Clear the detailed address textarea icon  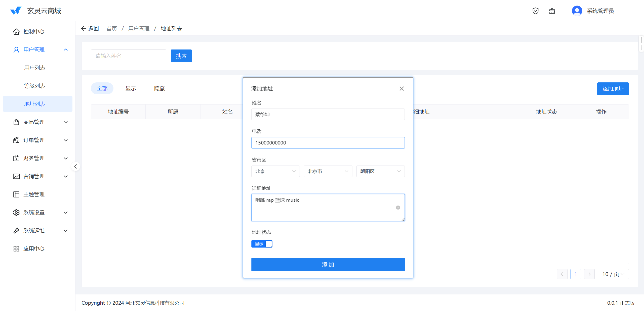pyautogui.click(x=398, y=208)
